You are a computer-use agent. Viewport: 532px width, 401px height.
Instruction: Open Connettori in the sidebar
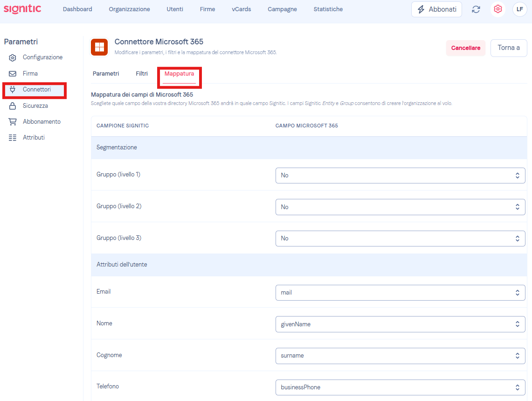point(37,89)
